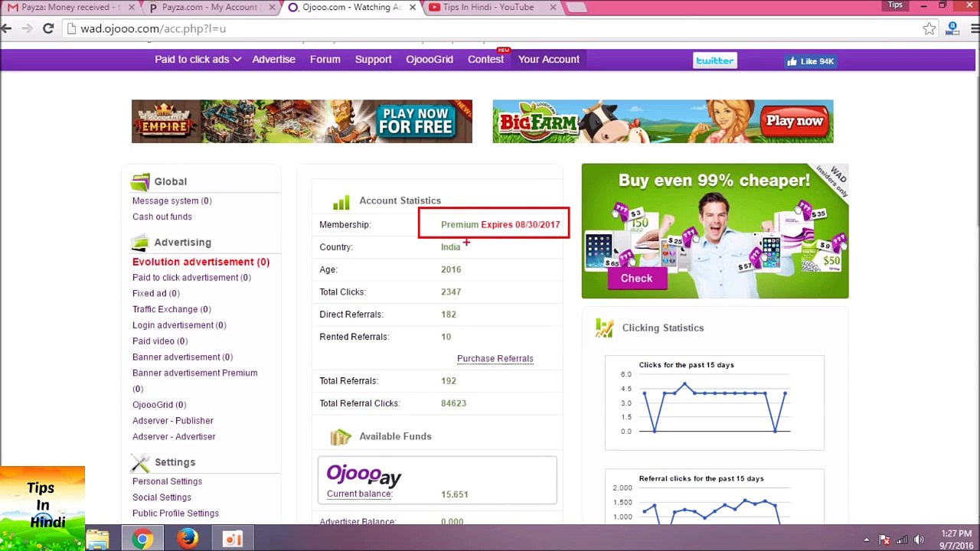Open the Current balance link

coord(359,494)
